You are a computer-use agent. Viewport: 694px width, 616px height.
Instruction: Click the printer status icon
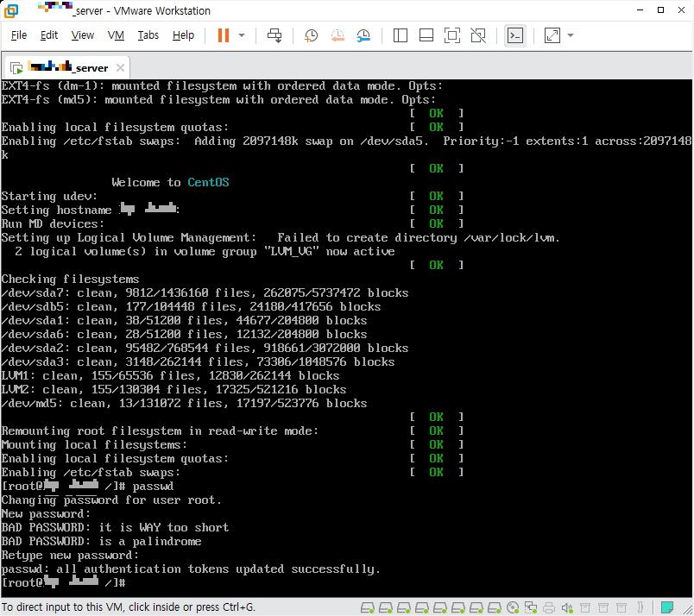[x=549, y=607]
